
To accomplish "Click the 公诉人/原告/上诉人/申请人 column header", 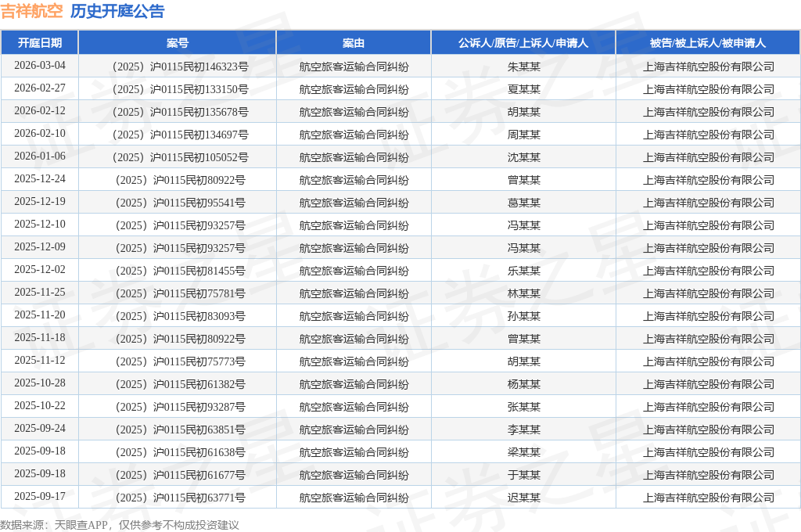I will click(x=523, y=43).
